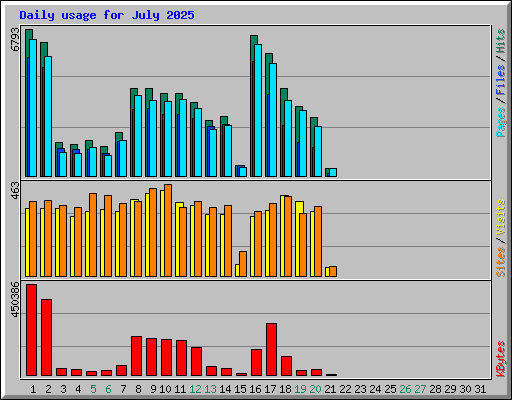The width and height of the screenshot is (512, 400).
Task: Click day 2 on the x-axis
Action: (x=48, y=389)
